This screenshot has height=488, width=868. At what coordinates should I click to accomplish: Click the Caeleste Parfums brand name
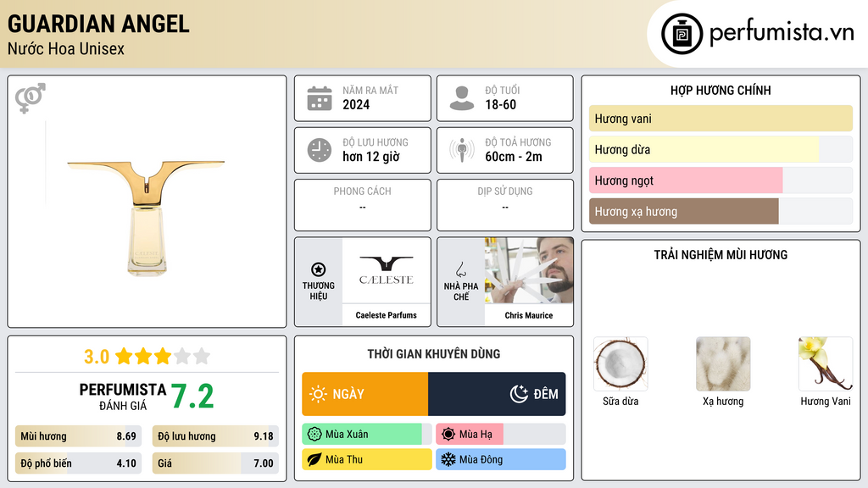[387, 315]
